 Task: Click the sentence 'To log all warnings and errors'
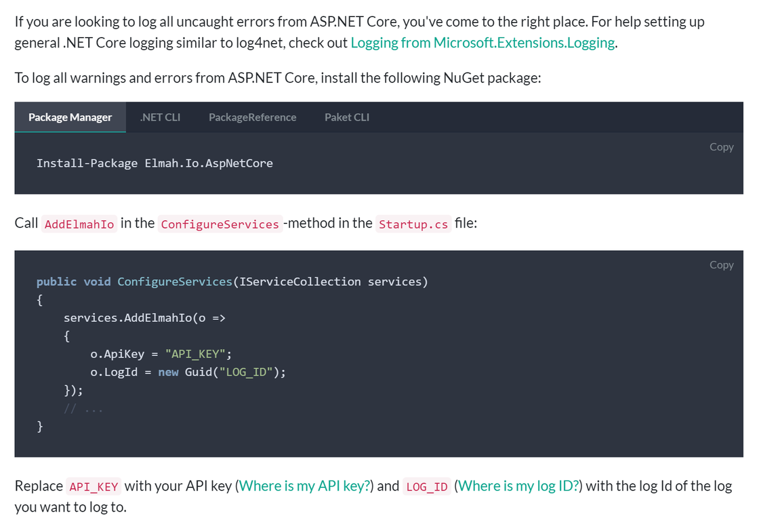point(278,78)
